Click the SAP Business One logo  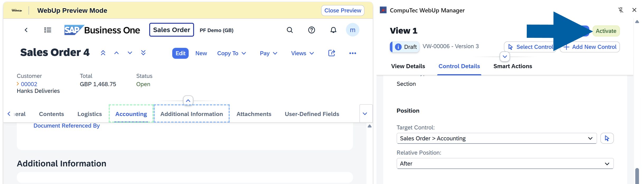pos(102,30)
